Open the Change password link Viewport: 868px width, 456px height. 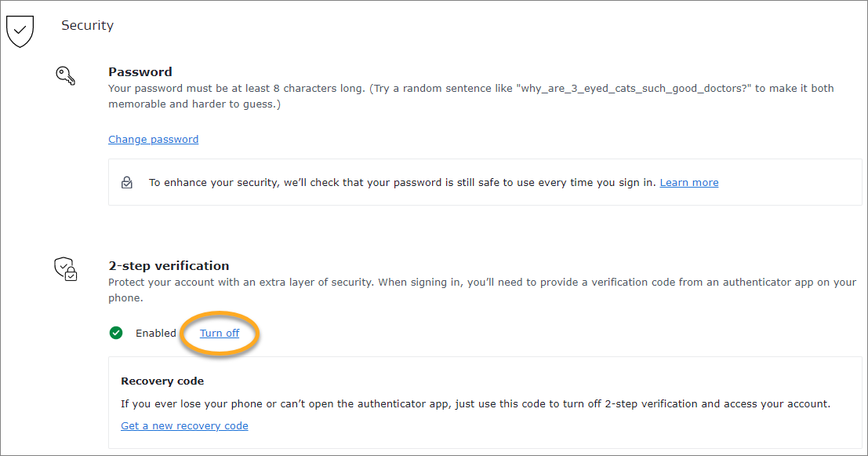point(153,140)
